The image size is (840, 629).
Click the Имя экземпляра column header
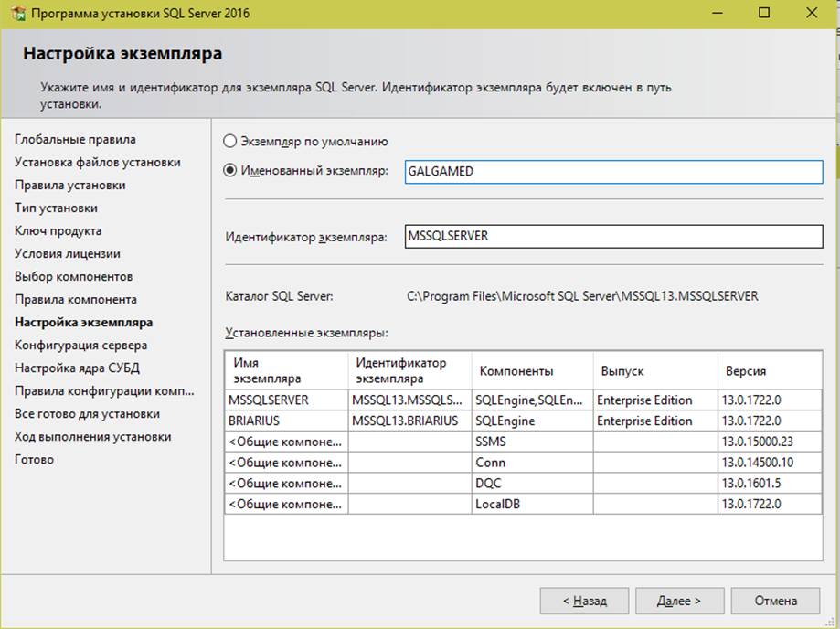click(x=287, y=371)
